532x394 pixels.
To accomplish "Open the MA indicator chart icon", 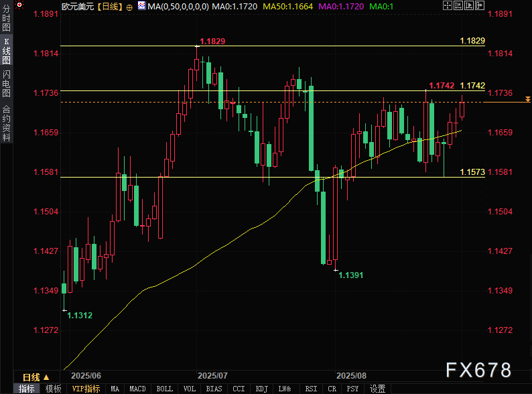I will coord(141,5).
